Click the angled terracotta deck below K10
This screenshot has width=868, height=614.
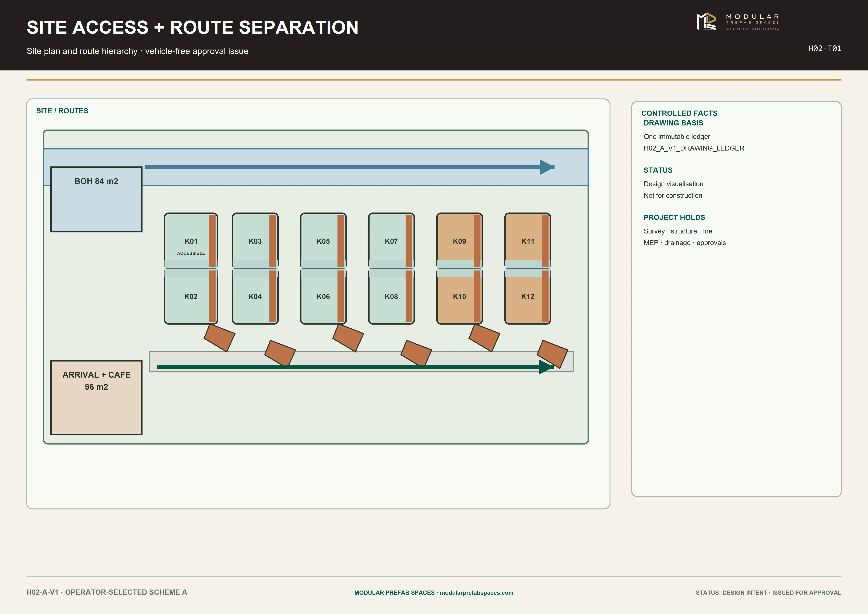point(484,338)
